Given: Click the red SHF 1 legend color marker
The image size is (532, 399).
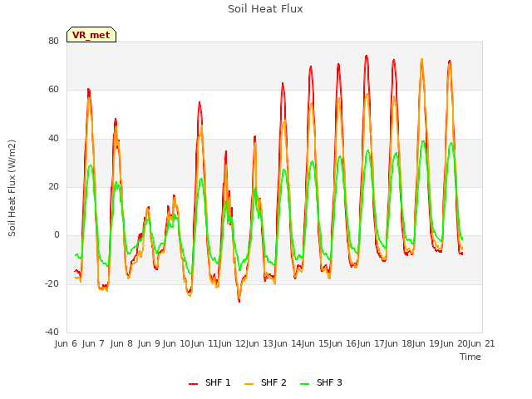Looking at the screenshot, I should click(x=193, y=384).
